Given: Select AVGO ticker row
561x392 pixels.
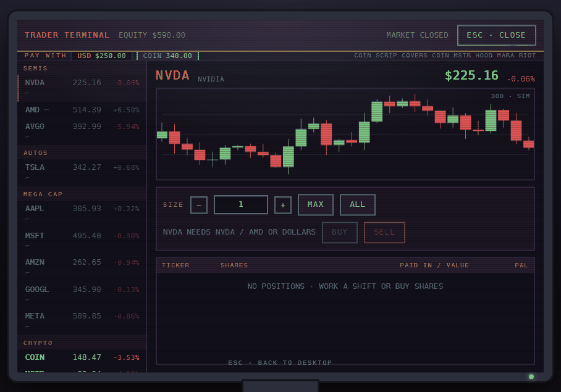Looking at the screenshot, I should (x=82, y=131).
